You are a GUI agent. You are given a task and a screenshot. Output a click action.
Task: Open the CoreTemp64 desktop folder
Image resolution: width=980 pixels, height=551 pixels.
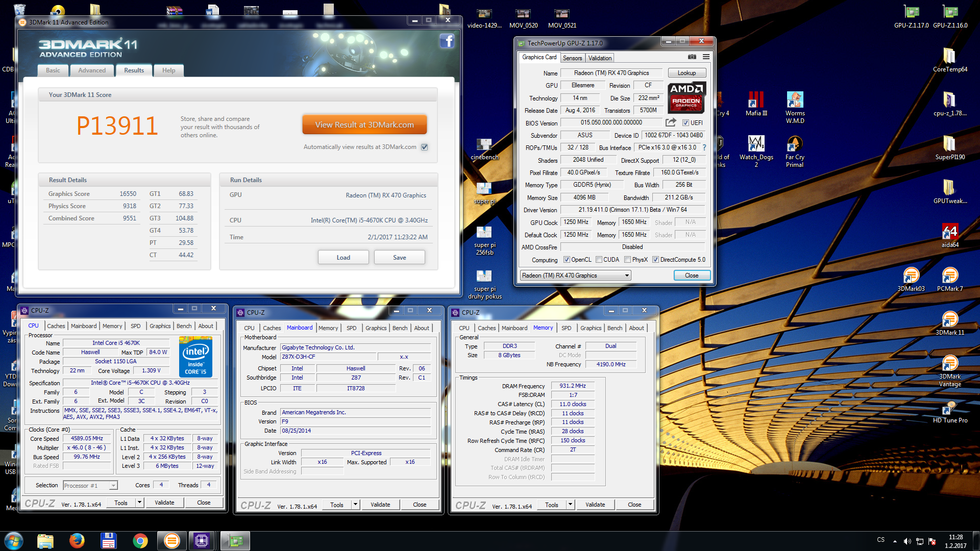950,60
